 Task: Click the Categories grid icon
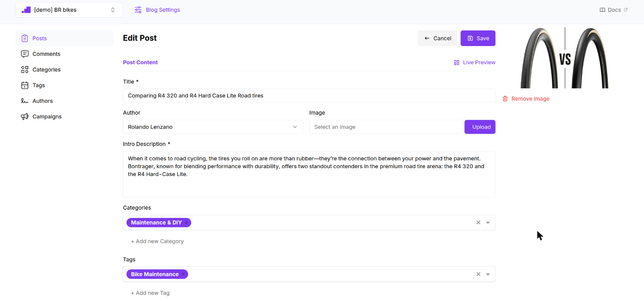coord(25,69)
